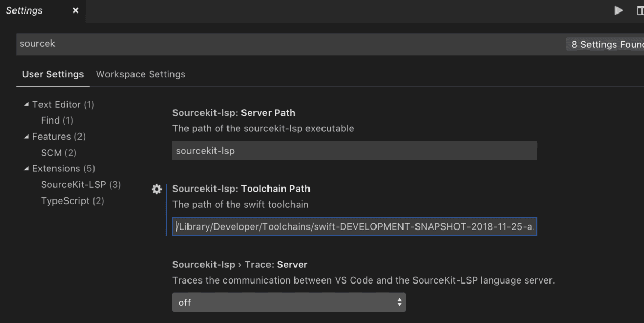Click the split editor icon

click(640, 10)
